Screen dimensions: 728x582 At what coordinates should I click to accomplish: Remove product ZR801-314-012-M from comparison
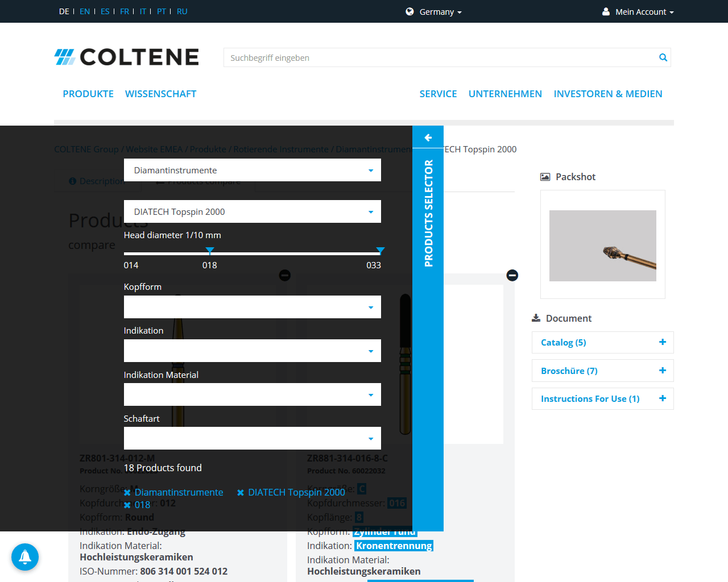click(285, 275)
